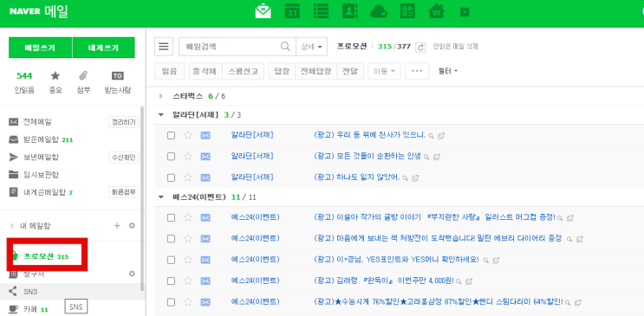The image size is (644, 316).
Task: Click 내게쓰기 button
Action: [103, 48]
